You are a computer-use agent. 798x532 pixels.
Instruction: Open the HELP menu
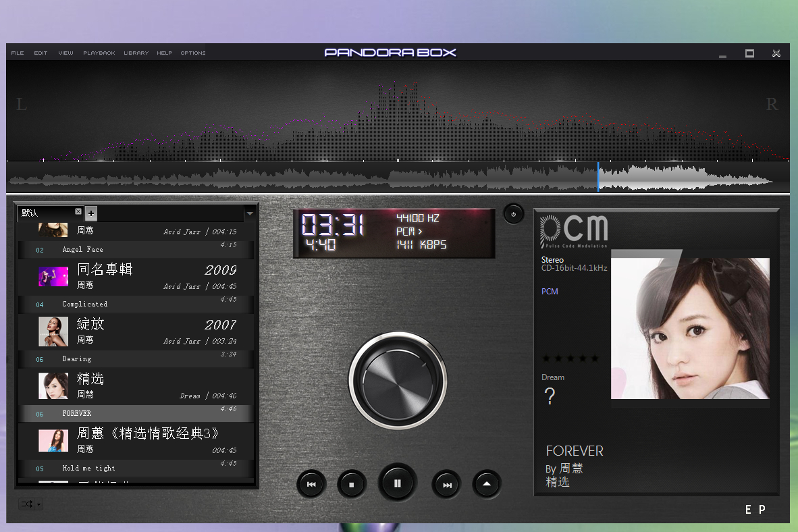click(x=164, y=53)
